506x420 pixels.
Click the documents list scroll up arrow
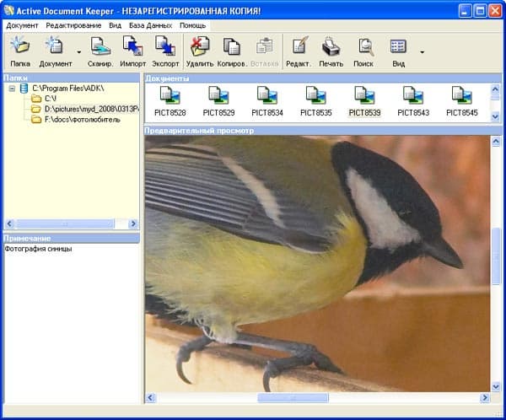(495, 89)
